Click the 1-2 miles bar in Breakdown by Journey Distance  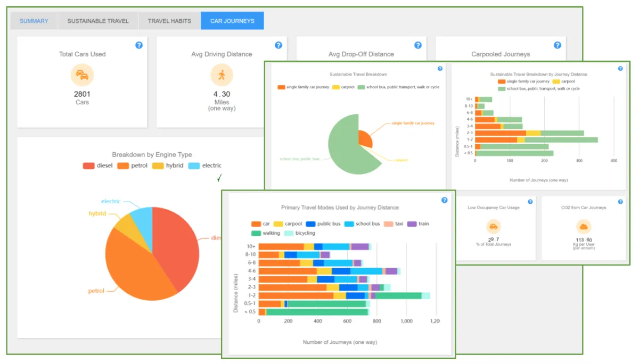click(536, 140)
